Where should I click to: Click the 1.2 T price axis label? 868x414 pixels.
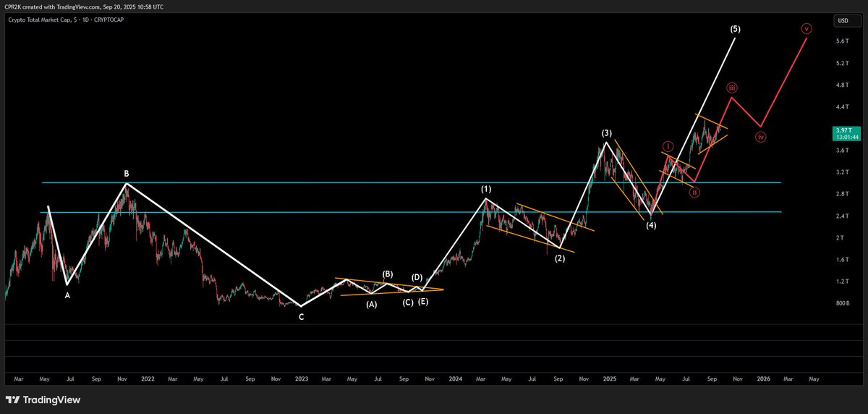[x=842, y=281]
